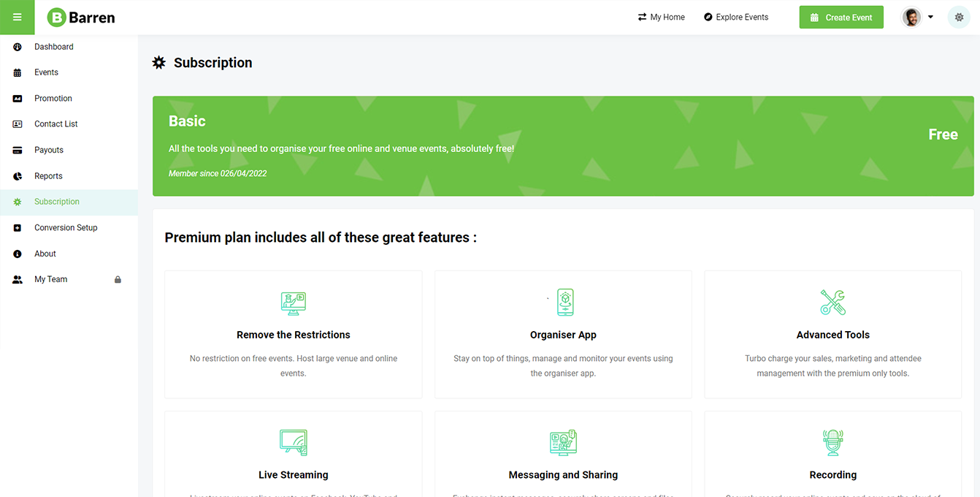Click the Reports pie chart icon
The height and width of the screenshot is (497, 980).
click(x=18, y=176)
